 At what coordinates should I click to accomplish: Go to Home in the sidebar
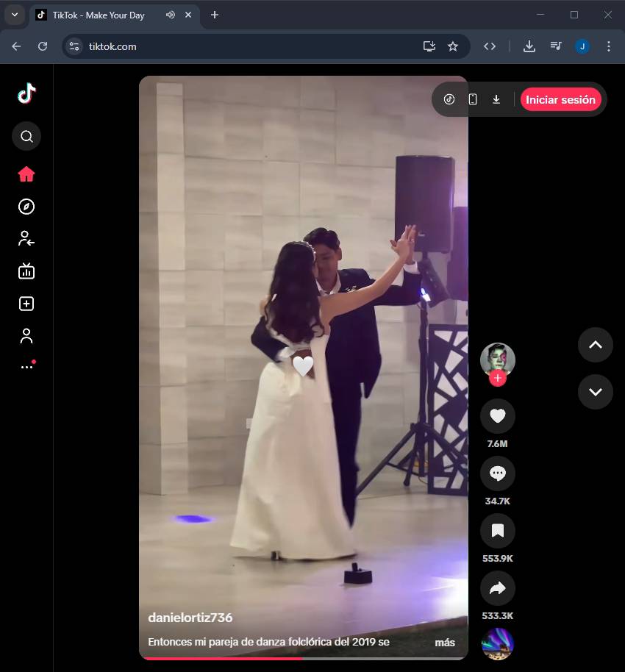(26, 174)
